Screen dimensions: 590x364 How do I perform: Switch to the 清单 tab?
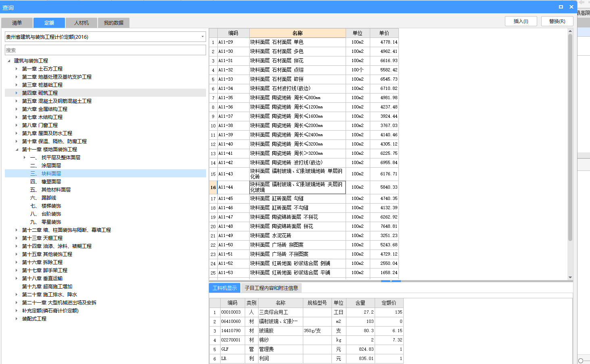17,23
